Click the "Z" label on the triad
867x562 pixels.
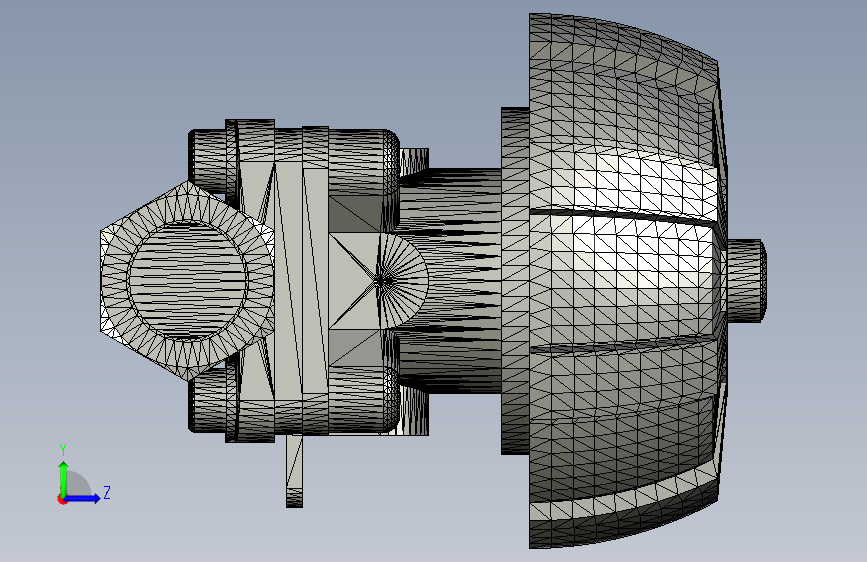coord(107,492)
